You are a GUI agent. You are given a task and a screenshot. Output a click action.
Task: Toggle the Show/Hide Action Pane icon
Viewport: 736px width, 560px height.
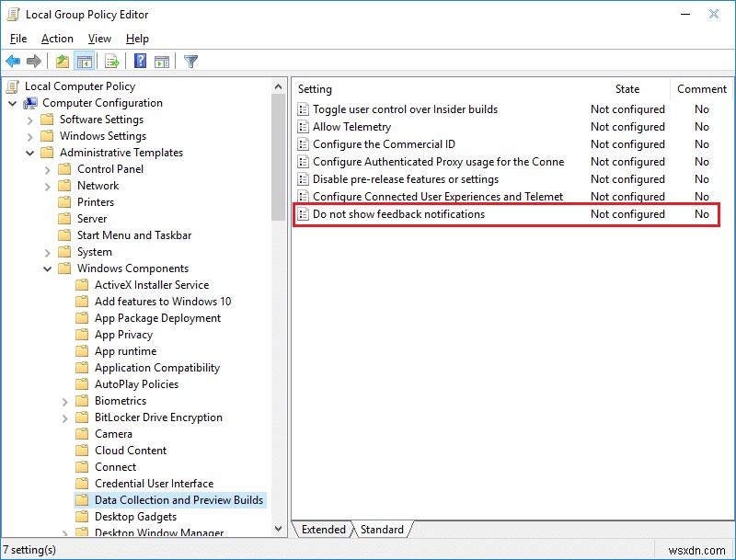tap(162, 61)
